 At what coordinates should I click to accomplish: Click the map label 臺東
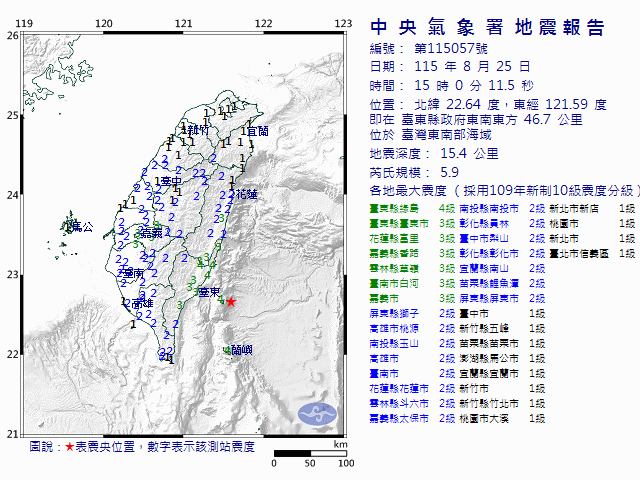[x=210, y=292]
